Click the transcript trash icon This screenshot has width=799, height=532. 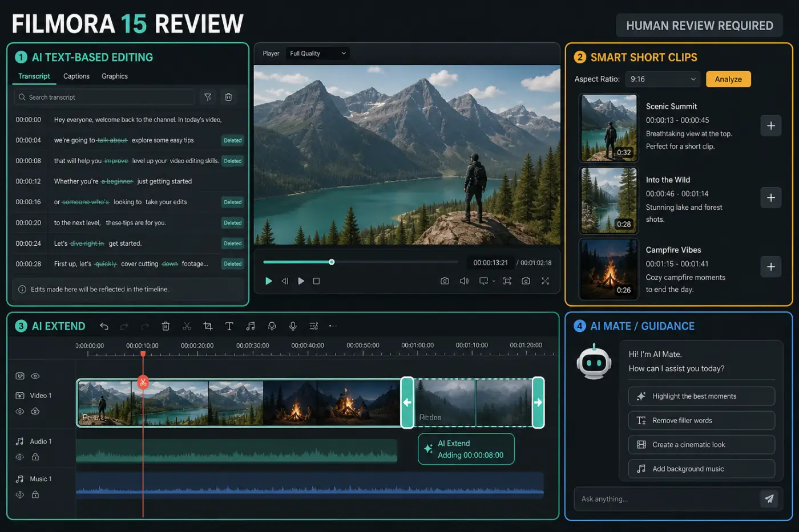(228, 97)
